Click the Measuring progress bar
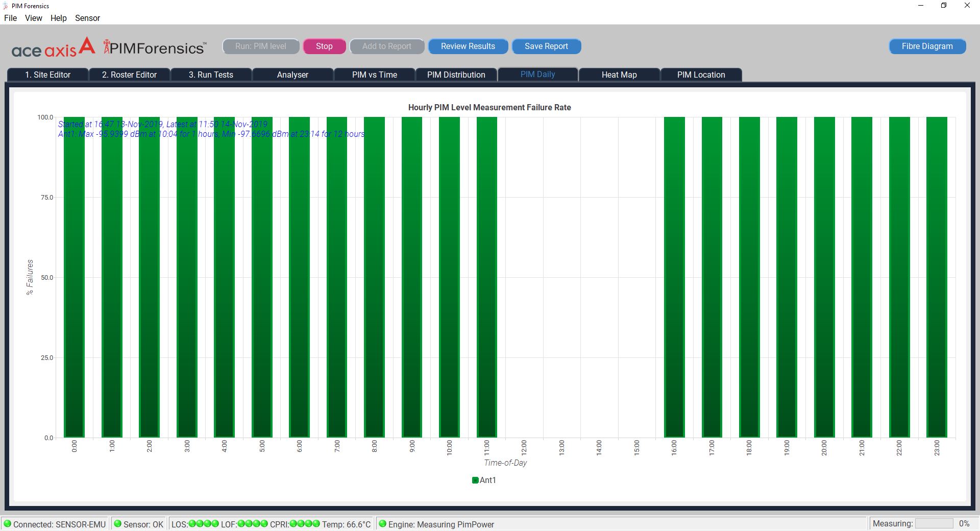 click(x=934, y=523)
